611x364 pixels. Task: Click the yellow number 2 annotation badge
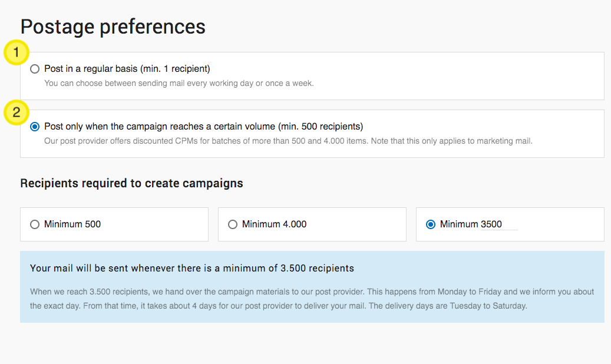(x=16, y=112)
